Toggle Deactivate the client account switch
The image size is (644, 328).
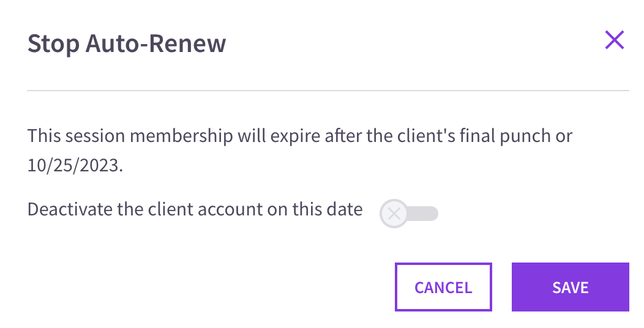tap(409, 214)
